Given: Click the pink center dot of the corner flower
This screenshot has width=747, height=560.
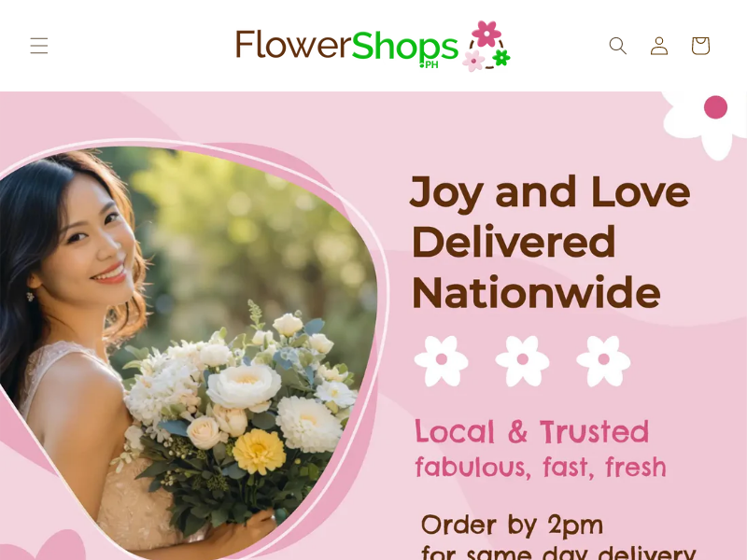Looking at the screenshot, I should click(715, 107).
